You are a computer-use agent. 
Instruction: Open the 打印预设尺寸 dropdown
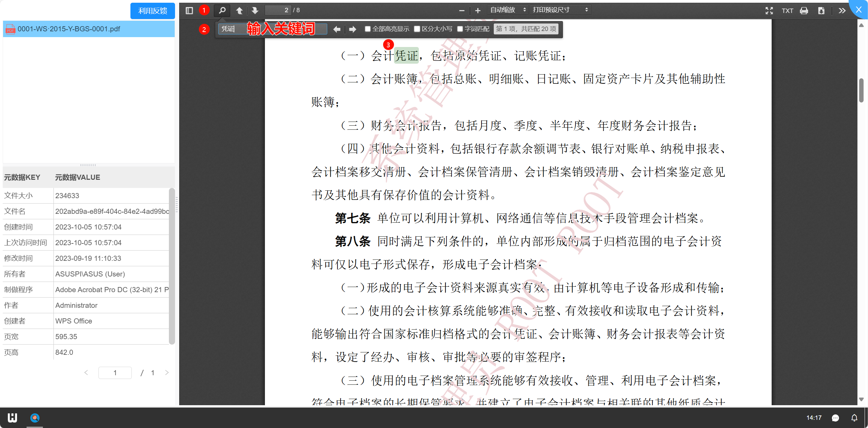coord(560,10)
